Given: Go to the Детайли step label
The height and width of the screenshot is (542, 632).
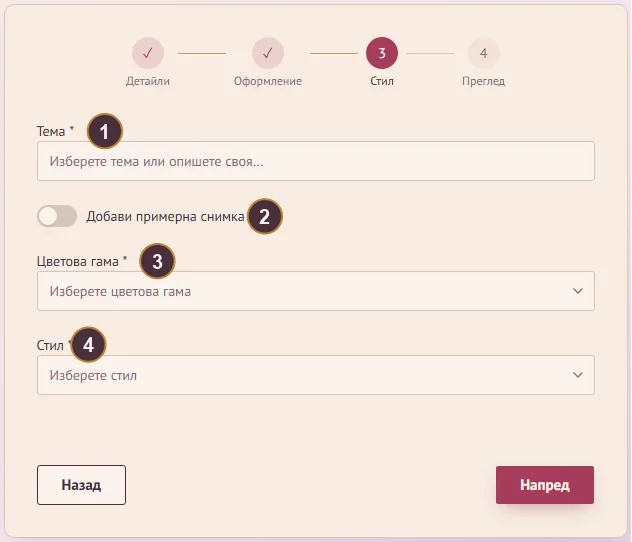Looking at the screenshot, I should click(x=148, y=81).
